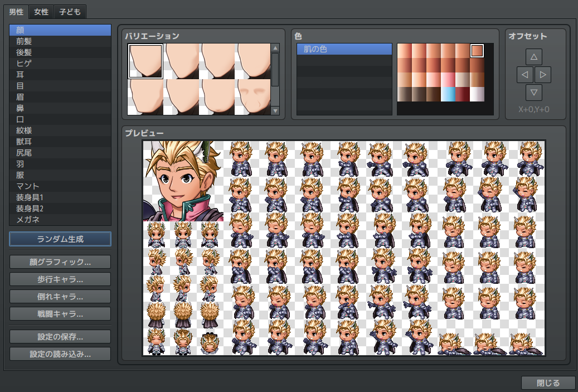This screenshot has height=392, width=578.
Task: Select the 肌の色 color entry
Action: pos(344,49)
